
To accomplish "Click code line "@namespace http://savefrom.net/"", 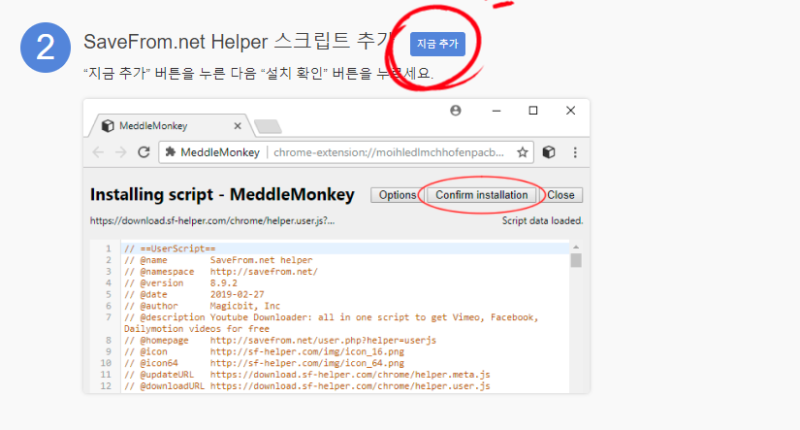I will 220,272.
